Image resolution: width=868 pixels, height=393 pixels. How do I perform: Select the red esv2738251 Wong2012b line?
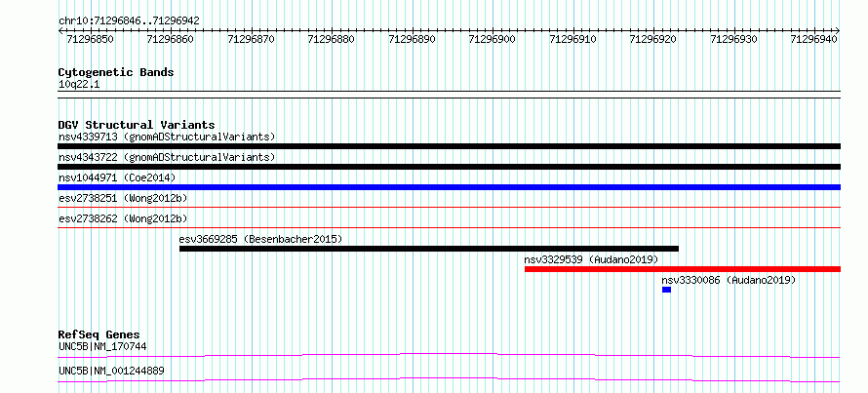449,207
